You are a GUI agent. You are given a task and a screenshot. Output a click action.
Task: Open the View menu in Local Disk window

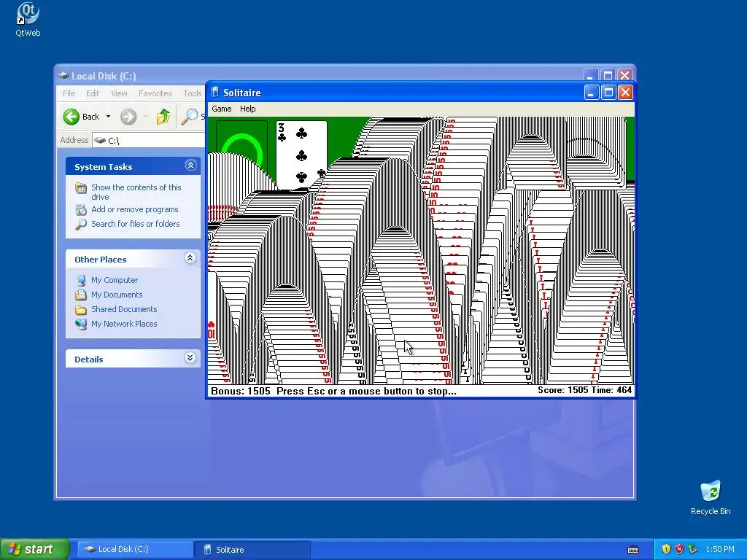tap(119, 93)
